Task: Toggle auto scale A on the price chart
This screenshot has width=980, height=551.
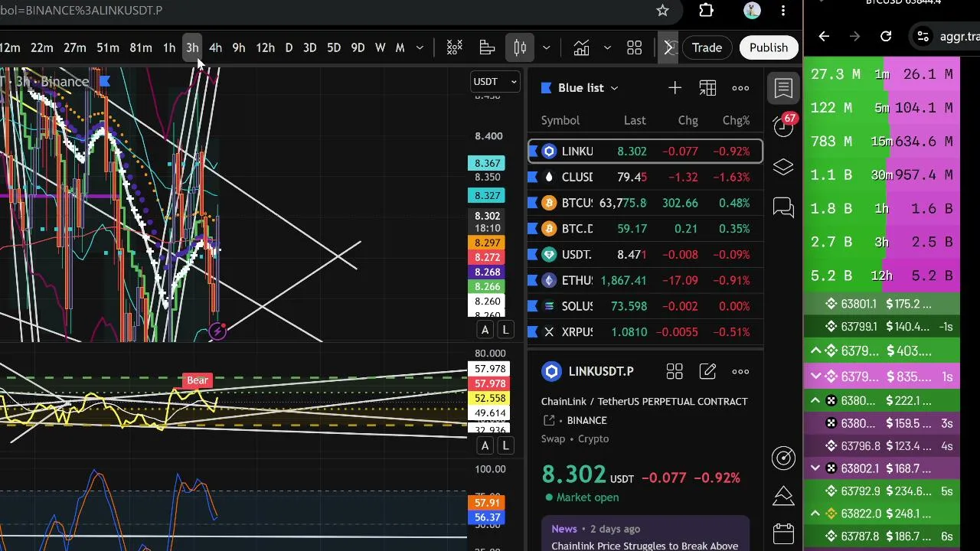Action: [x=485, y=330]
